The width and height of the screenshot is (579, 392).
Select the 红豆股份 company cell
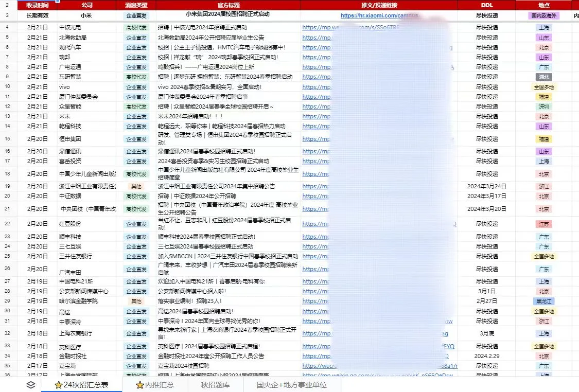point(87,224)
